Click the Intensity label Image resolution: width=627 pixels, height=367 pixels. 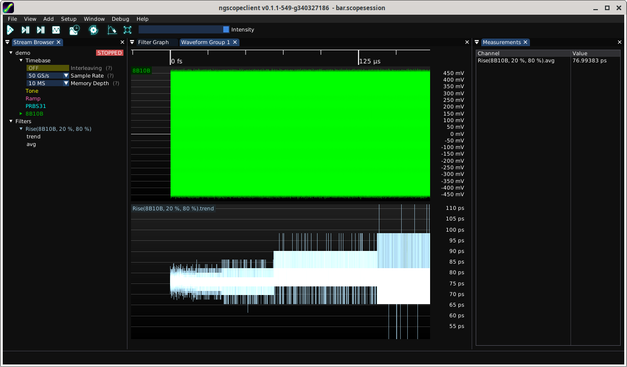pos(242,30)
